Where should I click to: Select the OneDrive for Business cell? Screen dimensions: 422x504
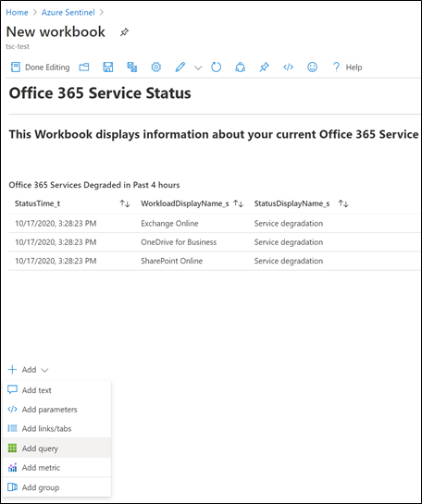179,242
